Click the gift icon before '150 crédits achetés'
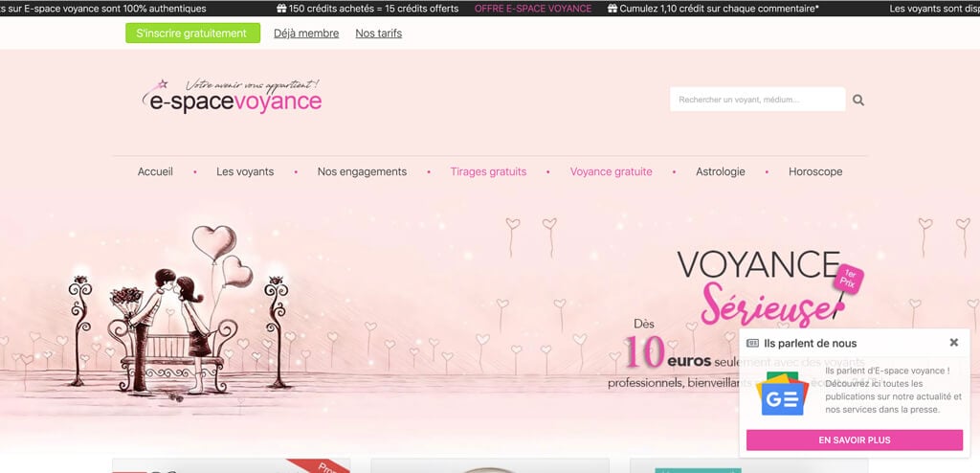The height and width of the screenshot is (473, 980). point(281,9)
